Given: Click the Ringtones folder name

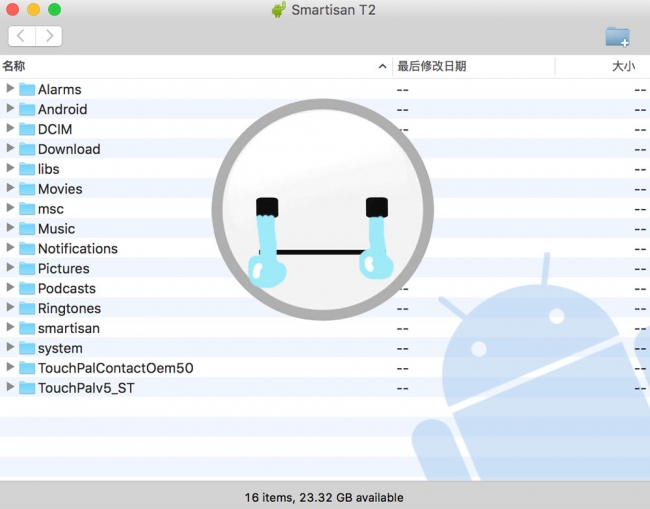Looking at the screenshot, I should coord(70,308).
